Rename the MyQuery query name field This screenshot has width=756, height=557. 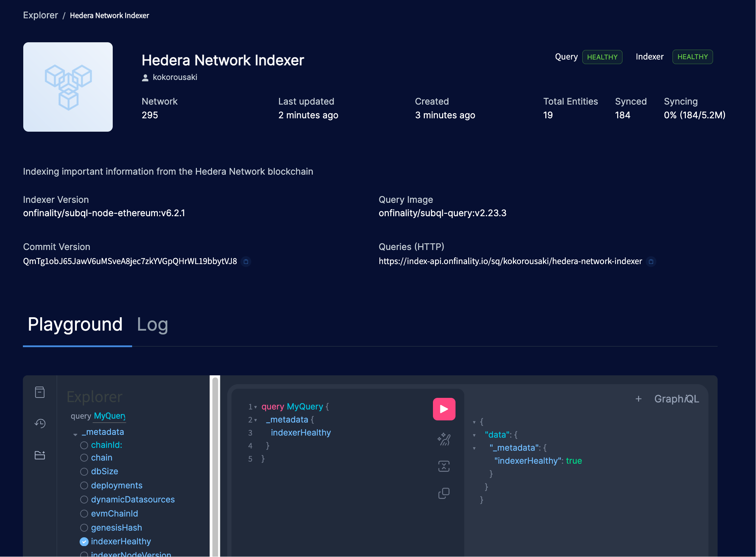109,416
